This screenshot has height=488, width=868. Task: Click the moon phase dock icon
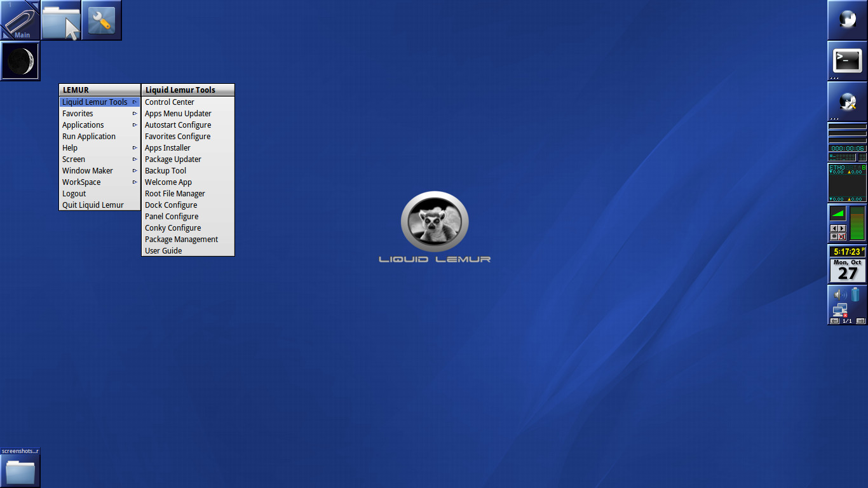[20, 61]
